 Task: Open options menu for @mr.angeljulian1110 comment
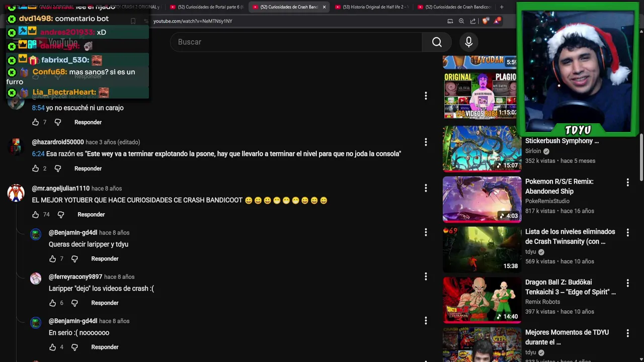pyautogui.click(x=426, y=188)
